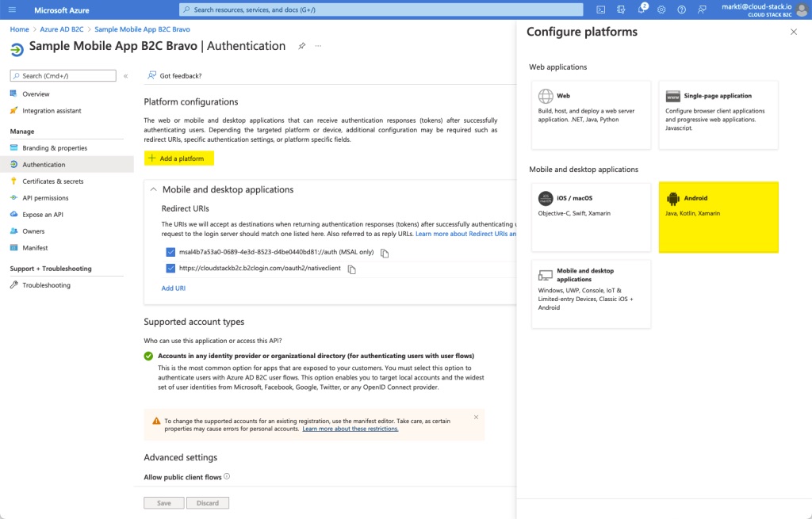Uncheck the cloudstackb2c nativeclient URI checkbox
This screenshot has height=519, width=812.
(x=170, y=268)
